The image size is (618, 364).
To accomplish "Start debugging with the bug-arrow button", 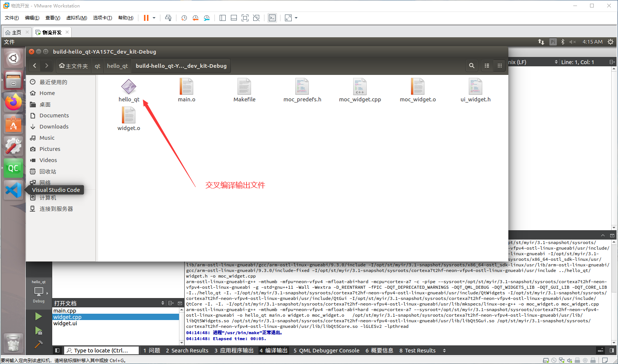I will pyautogui.click(x=38, y=330).
